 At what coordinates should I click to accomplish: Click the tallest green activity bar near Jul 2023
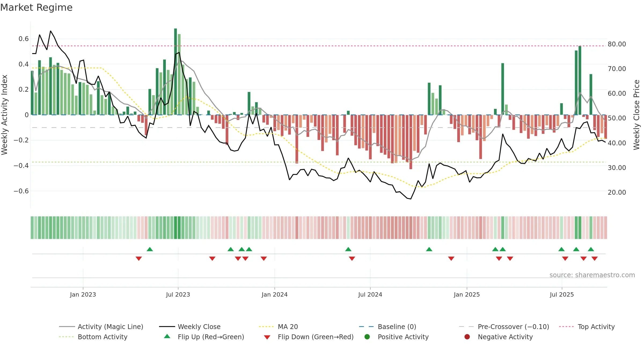(x=175, y=72)
